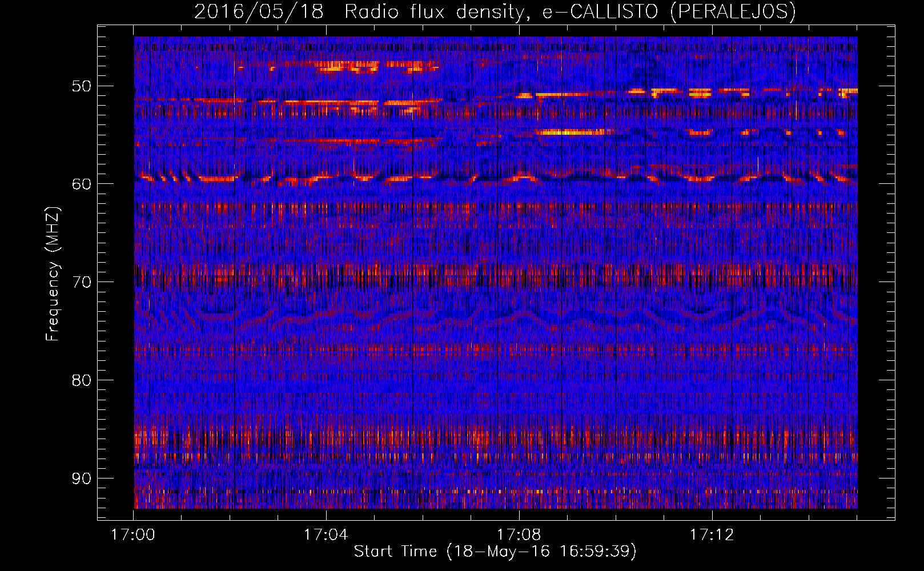924x571 pixels.
Task: Click the 17:00 time tick label
Action: point(133,535)
